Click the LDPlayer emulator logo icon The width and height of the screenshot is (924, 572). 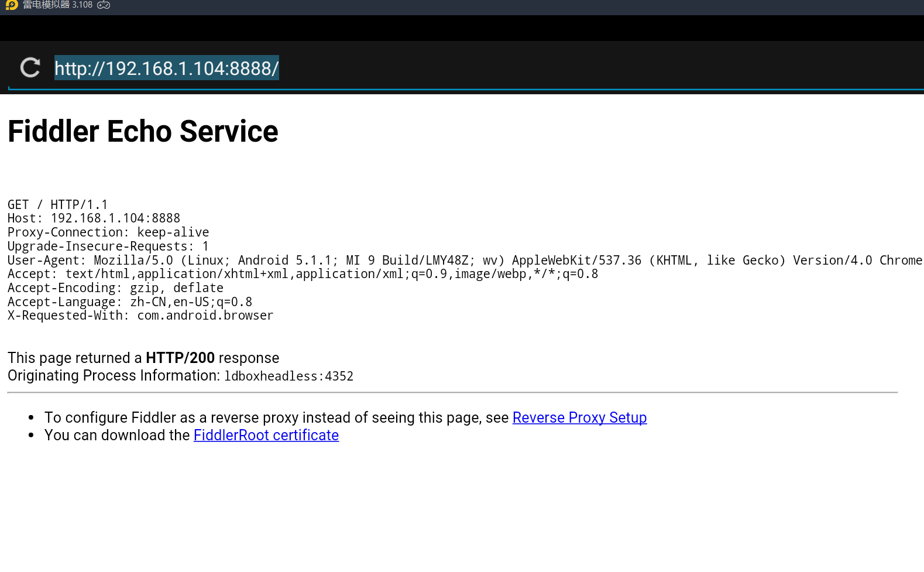12,5
